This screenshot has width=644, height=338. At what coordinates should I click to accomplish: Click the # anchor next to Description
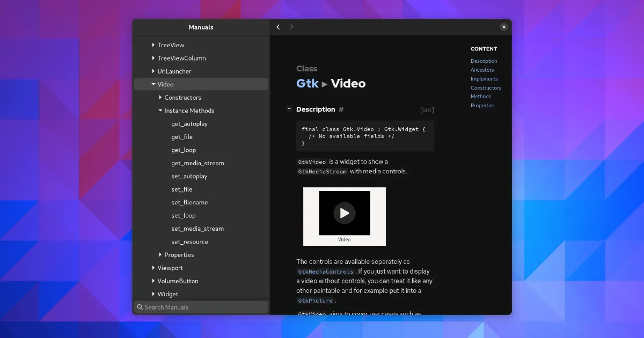(341, 109)
